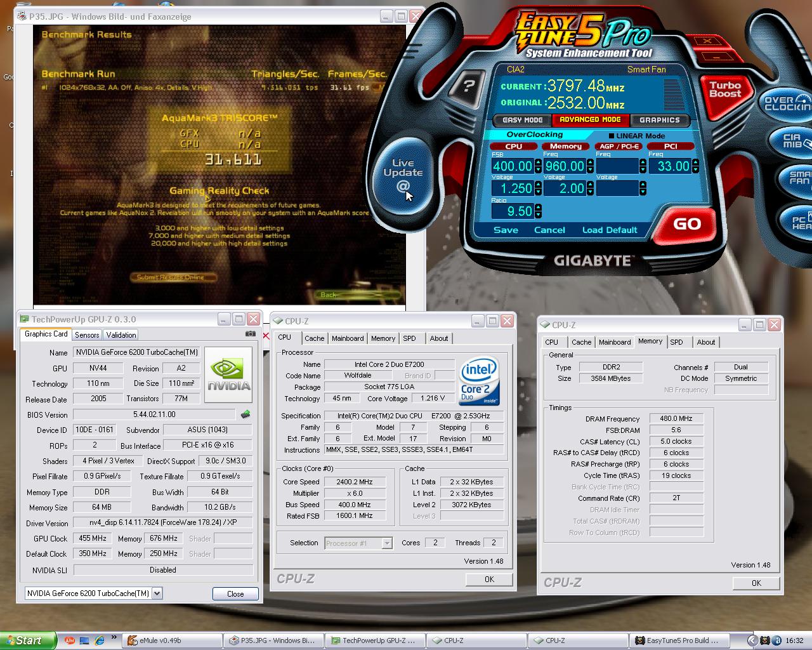Open Internet Explorer from quick launch
Screen dimensions: 812x650
[98, 640]
